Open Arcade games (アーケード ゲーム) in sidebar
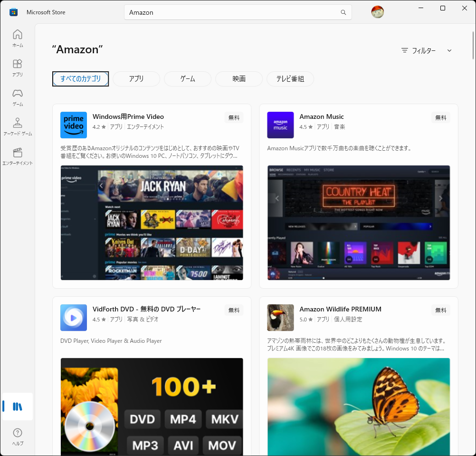 pyautogui.click(x=18, y=126)
